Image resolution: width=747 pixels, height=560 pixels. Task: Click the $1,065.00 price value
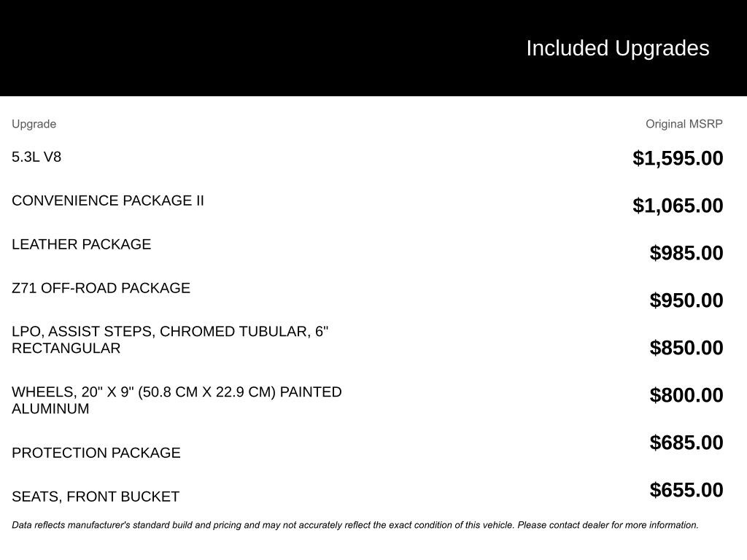678,206
